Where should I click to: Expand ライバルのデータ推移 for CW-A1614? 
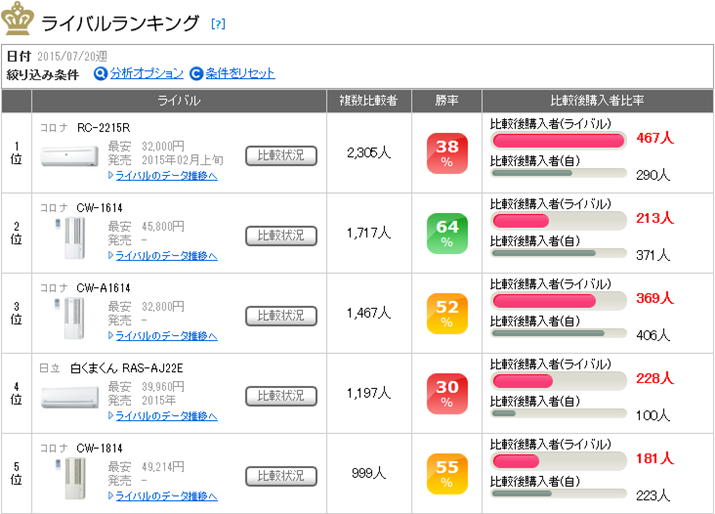point(166,335)
